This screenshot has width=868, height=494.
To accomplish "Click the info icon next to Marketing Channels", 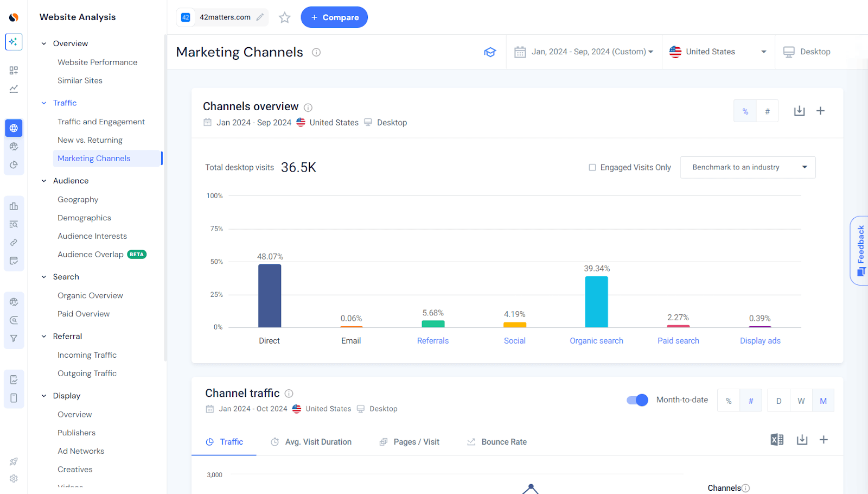I will (x=316, y=52).
